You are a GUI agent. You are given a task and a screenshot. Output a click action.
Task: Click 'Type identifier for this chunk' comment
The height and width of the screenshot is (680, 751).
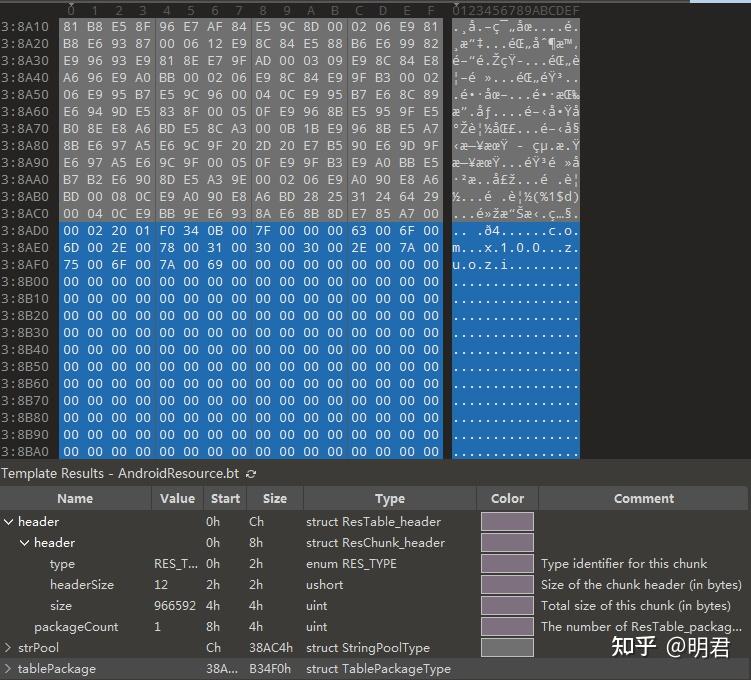click(624, 564)
